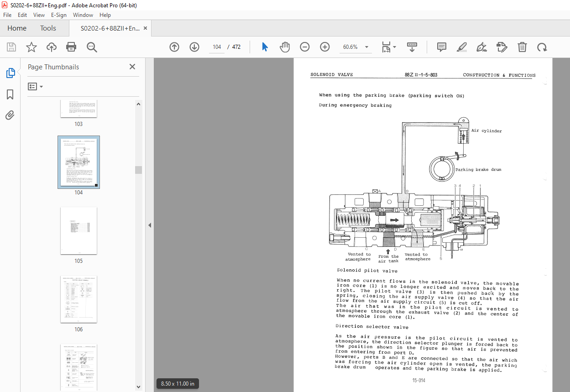
Task: Open the E-Sign menu
Action: (59, 15)
